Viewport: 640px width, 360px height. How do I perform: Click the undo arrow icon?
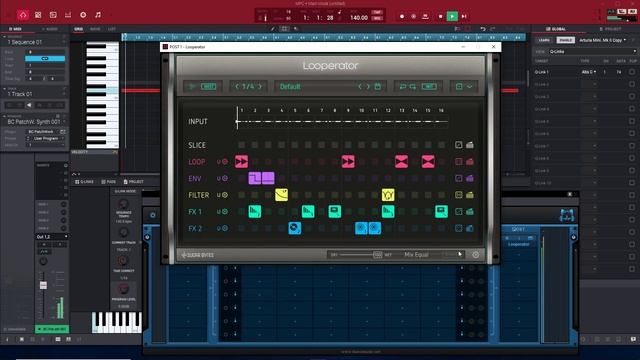483,29
